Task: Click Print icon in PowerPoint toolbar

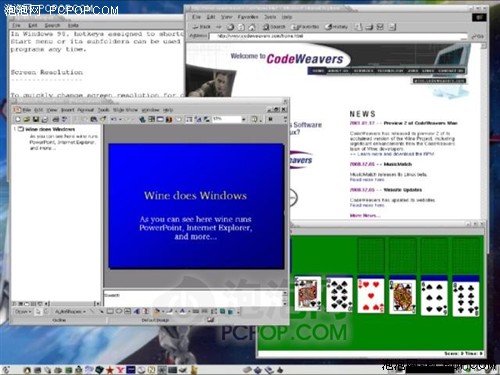Action: coord(55,119)
